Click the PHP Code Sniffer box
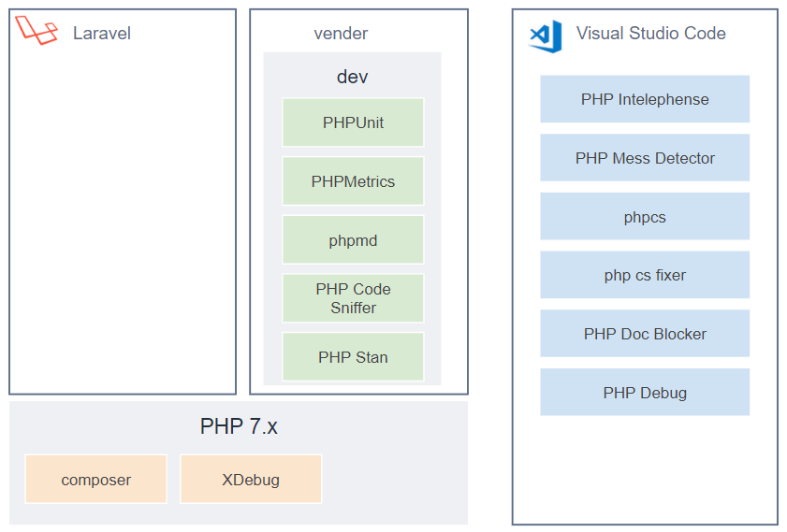This screenshot has width=787, height=532. 353,298
